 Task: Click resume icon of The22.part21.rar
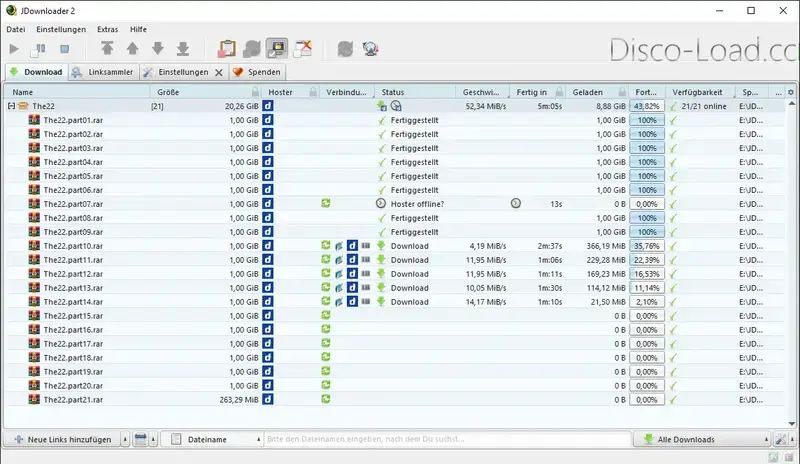tap(326, 399)
